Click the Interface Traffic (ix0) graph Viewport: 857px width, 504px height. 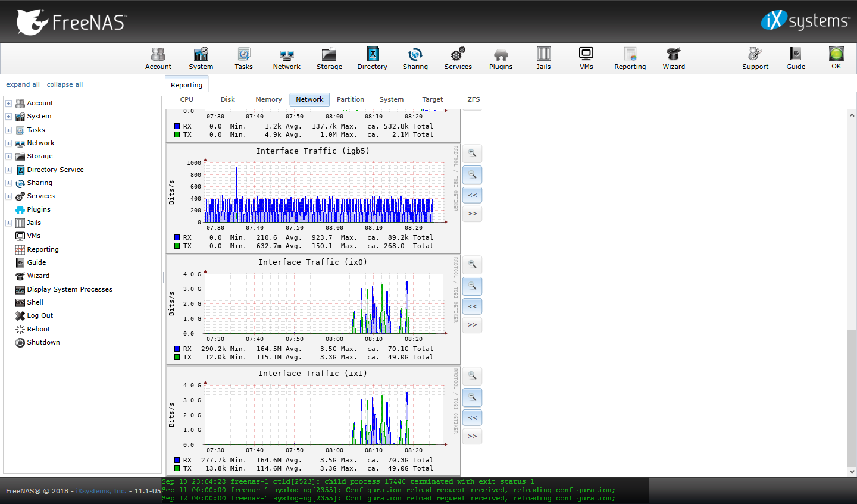coord(313,309)
